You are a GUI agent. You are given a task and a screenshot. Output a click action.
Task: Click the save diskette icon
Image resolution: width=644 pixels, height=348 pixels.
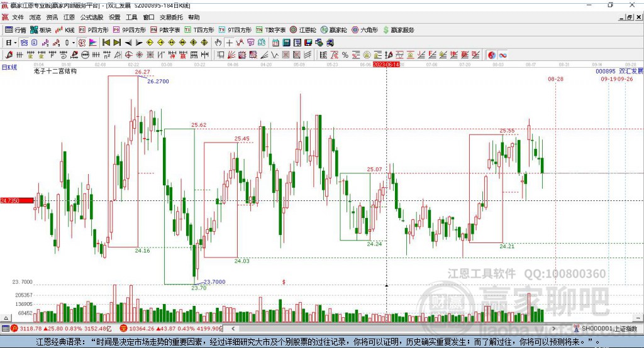(308, 43)
